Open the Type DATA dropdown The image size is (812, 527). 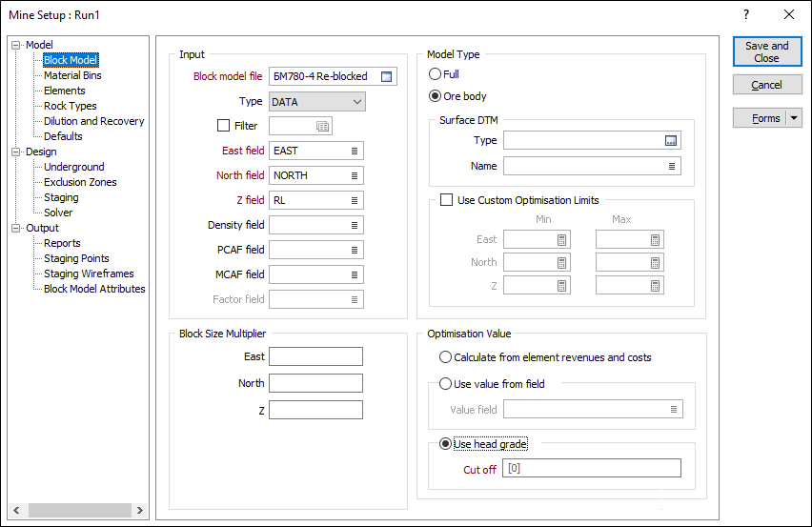317,101
